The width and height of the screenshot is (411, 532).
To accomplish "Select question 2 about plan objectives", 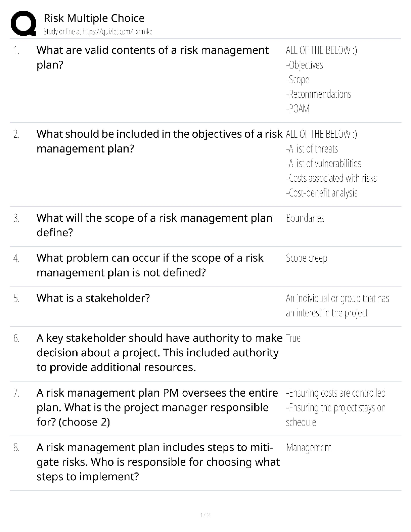I will pos(159,141).
